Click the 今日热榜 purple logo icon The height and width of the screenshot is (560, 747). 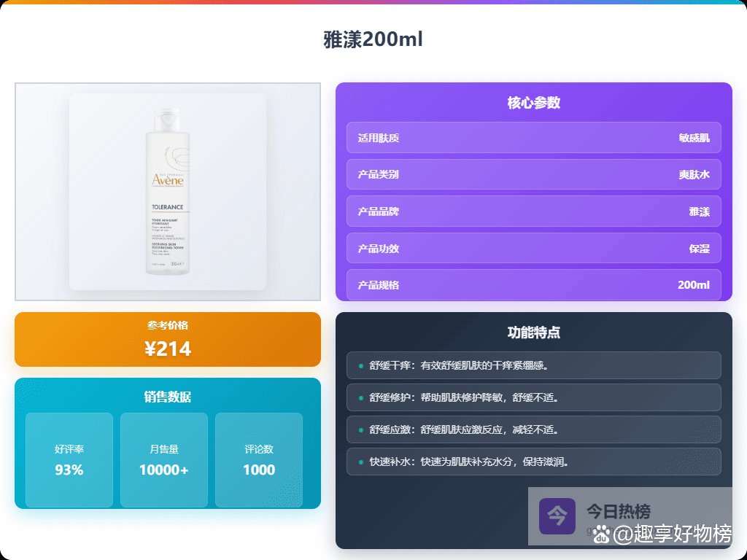pos(557,516)
